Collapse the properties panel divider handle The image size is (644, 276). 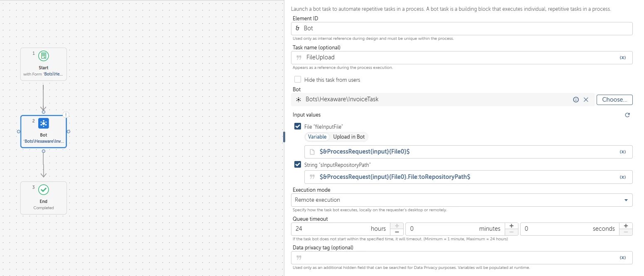click(x=284, y=137)
